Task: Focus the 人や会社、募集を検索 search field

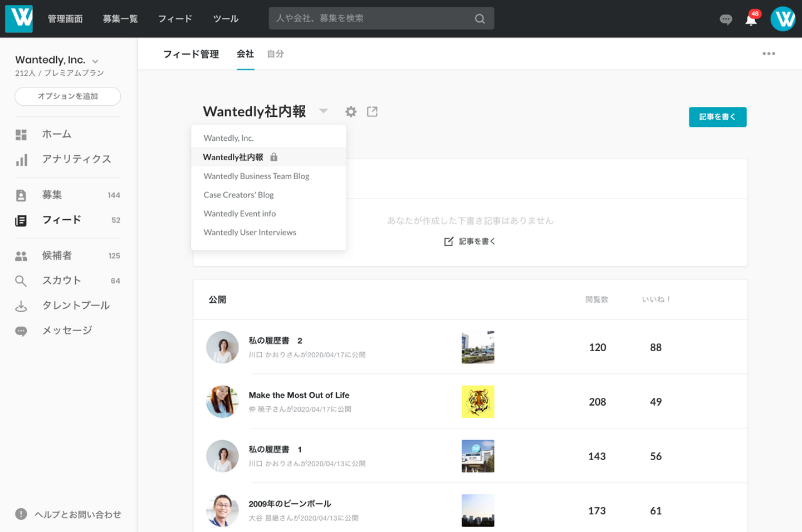Action: 381,18
